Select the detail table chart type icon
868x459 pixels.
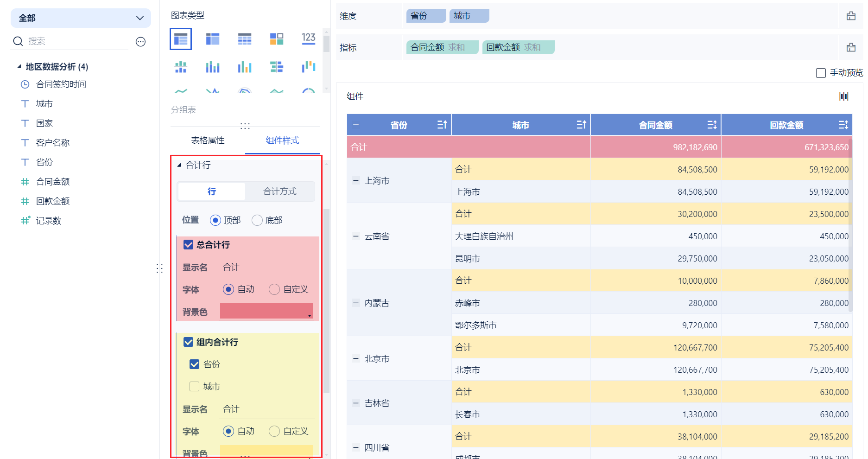[x=245, y=39]
